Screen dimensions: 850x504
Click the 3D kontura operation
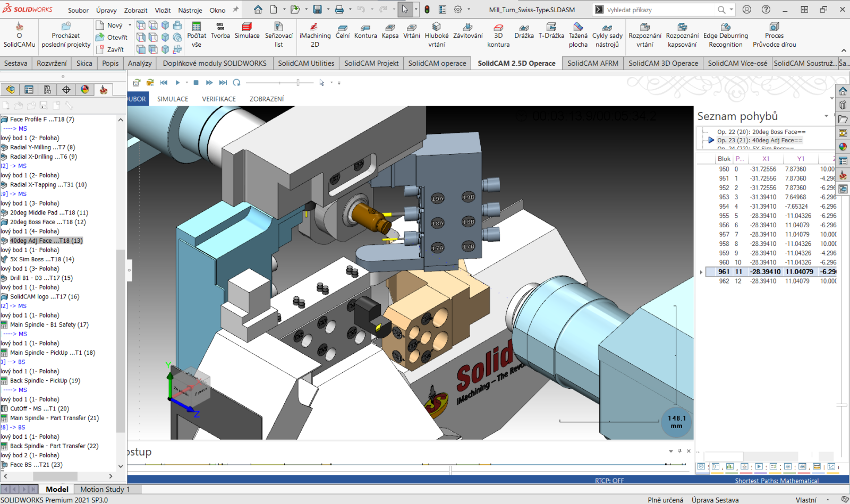[498, 35]
